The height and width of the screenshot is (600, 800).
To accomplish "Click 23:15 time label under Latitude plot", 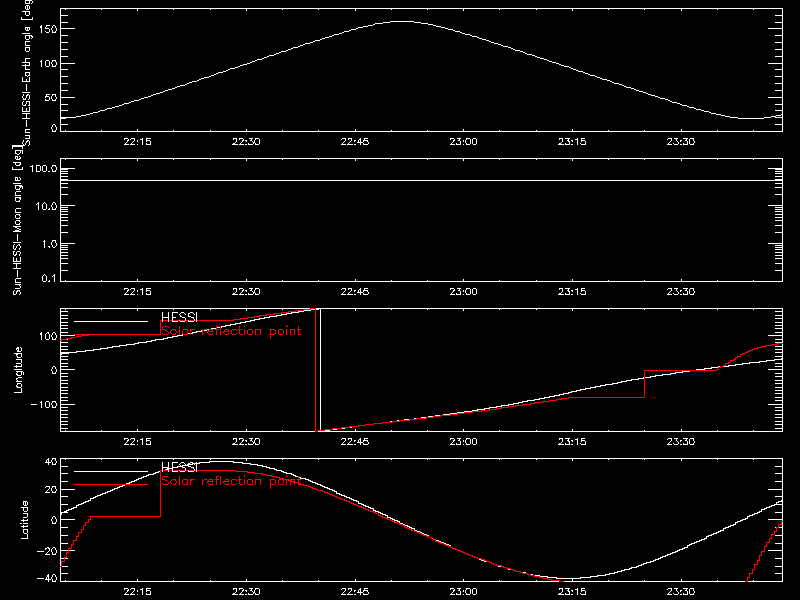I will point(572,592).
